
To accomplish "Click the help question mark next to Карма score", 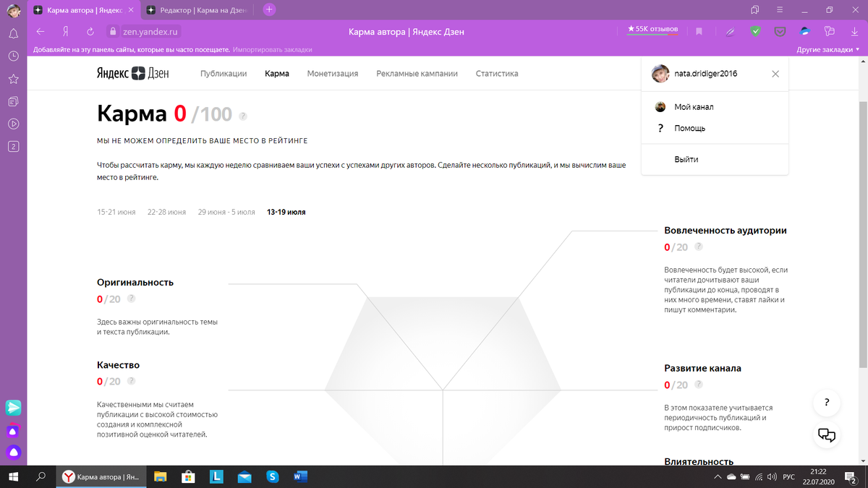I will (243, 116).
